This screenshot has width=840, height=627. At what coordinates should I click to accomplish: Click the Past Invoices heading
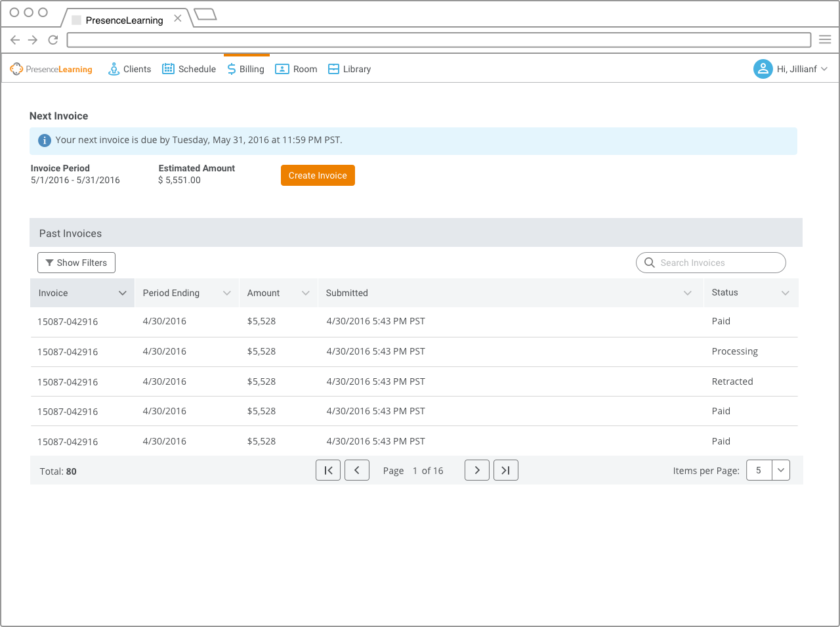pyautogui.click(x=70, y=234)
